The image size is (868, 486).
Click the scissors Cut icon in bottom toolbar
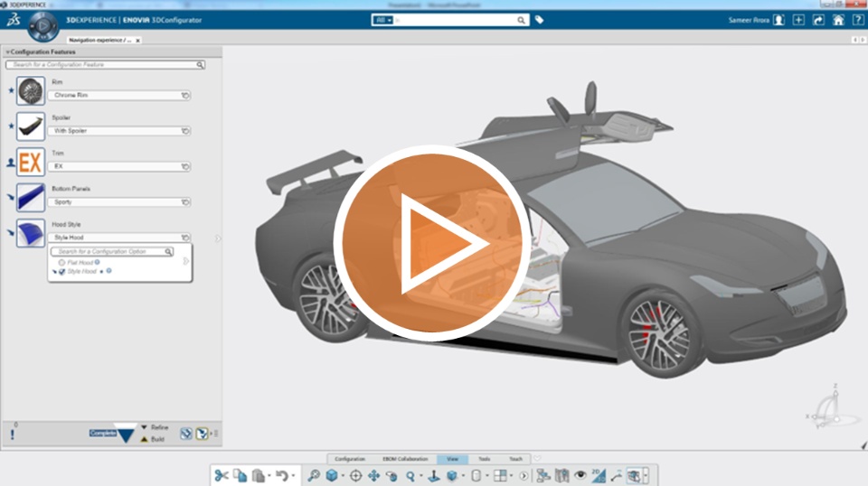click(221, 475)
